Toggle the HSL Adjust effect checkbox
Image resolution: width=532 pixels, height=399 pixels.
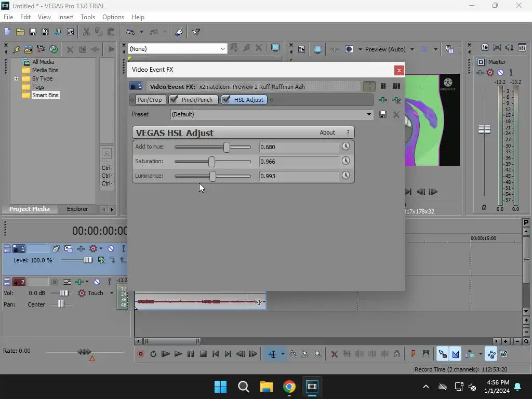[226, 99]
